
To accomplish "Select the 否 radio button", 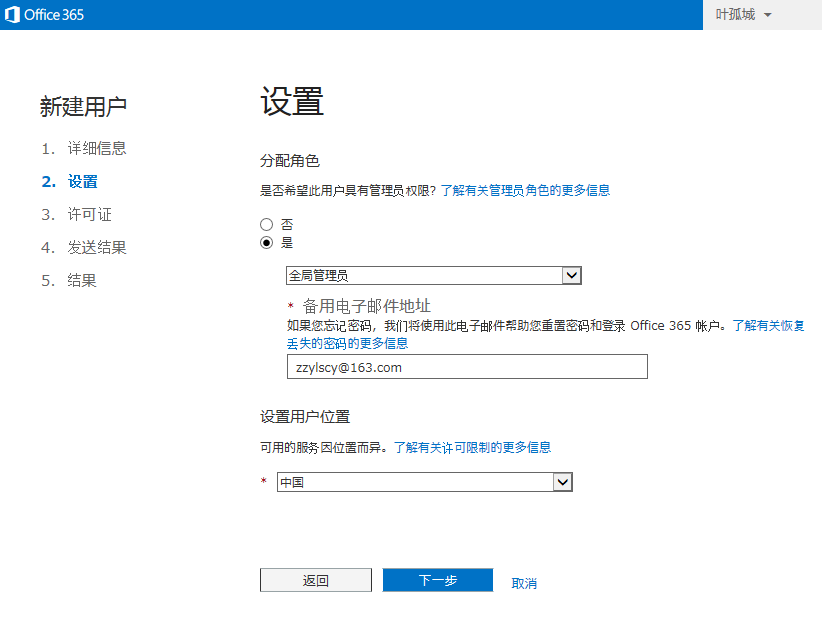I will point(267,225).
